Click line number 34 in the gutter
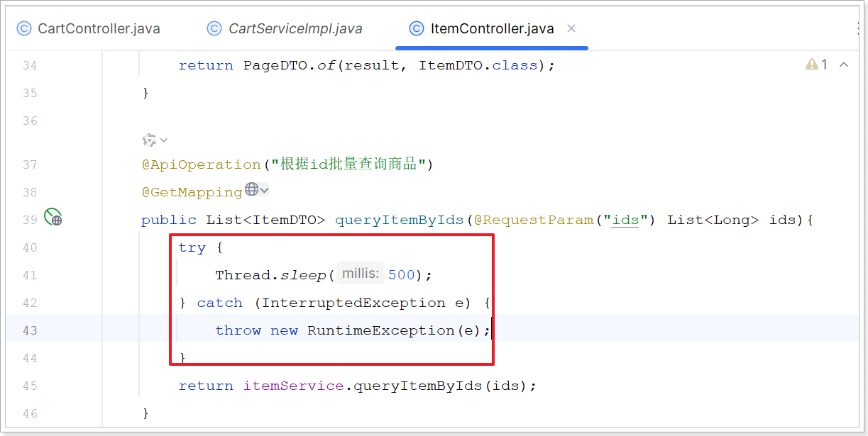 [29, 65]
